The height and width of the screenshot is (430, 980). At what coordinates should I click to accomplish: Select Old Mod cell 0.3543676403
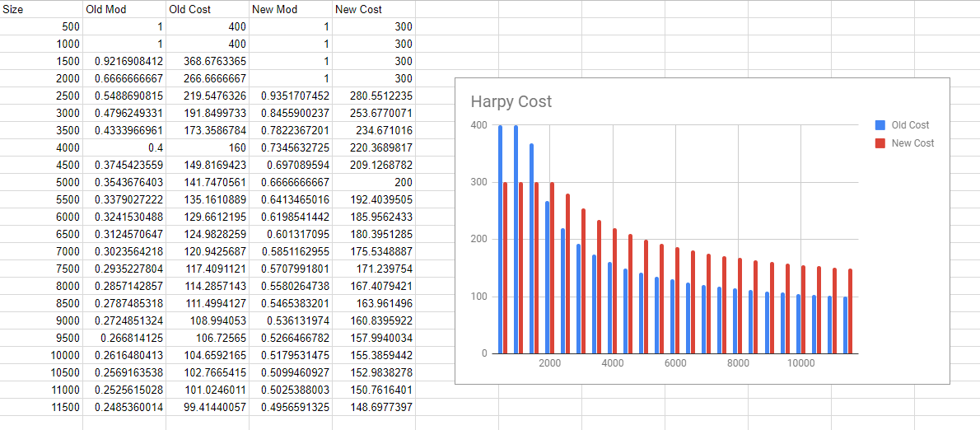pyautogui.click(x=124, y=183)
